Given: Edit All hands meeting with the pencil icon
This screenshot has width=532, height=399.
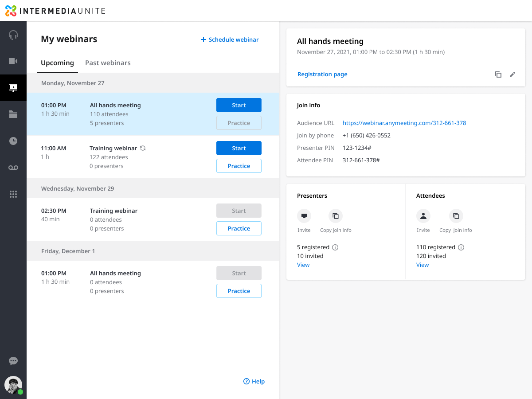Looking at the screenshot, I should pyautogui.click(x=512, y=74).
